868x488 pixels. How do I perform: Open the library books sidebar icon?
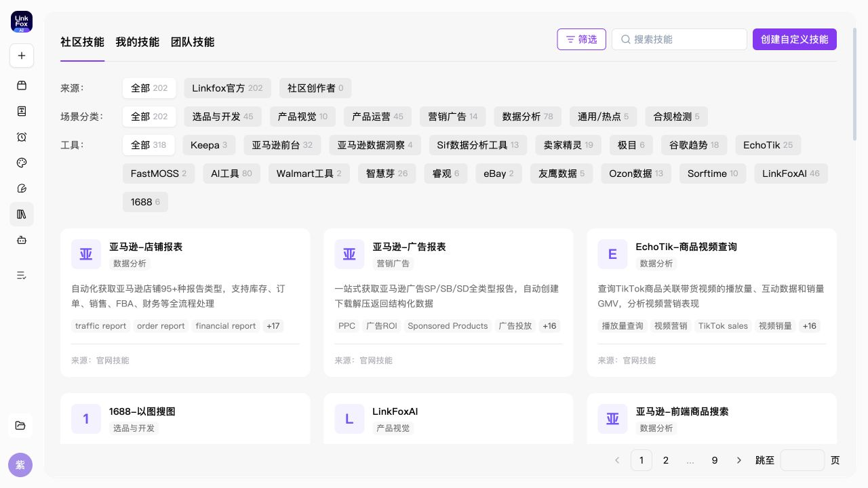coord(22,214)
